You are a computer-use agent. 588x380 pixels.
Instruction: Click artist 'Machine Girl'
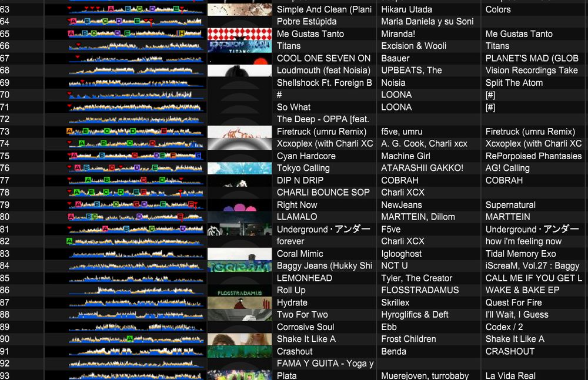click(405, 156)
